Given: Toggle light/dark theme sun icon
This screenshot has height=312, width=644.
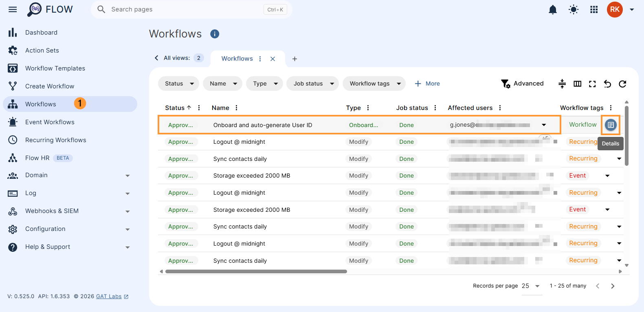Looking at the screenshot, I should point(574,9).
